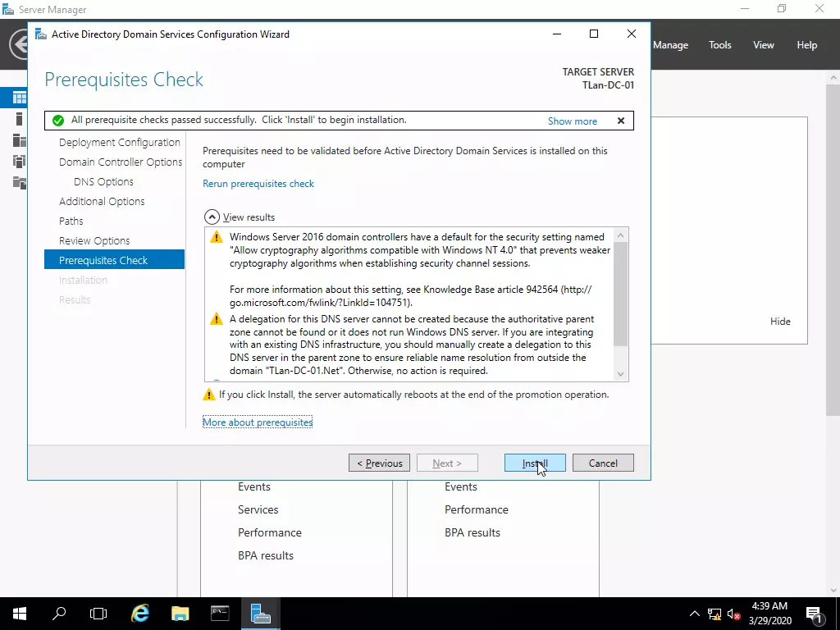The height and width of the screenshot is (630, 840).
Task: Click the green success check icon
Action: click(58, 121)
